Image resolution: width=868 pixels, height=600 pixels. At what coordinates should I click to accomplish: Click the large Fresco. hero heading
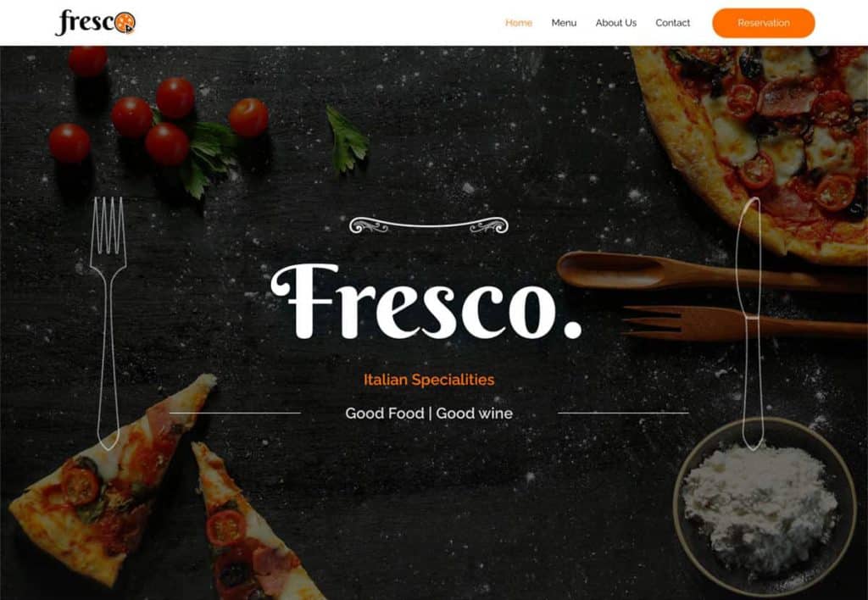click(426, 302)
